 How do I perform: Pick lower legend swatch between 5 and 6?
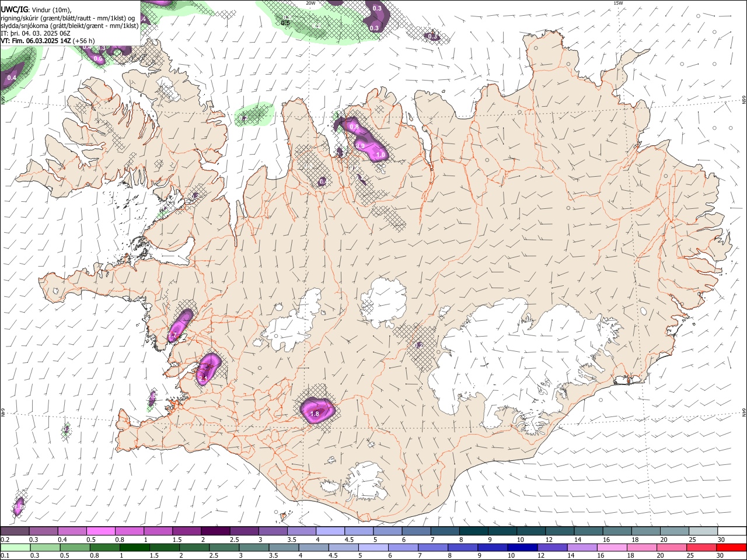[x=373, y=548]
